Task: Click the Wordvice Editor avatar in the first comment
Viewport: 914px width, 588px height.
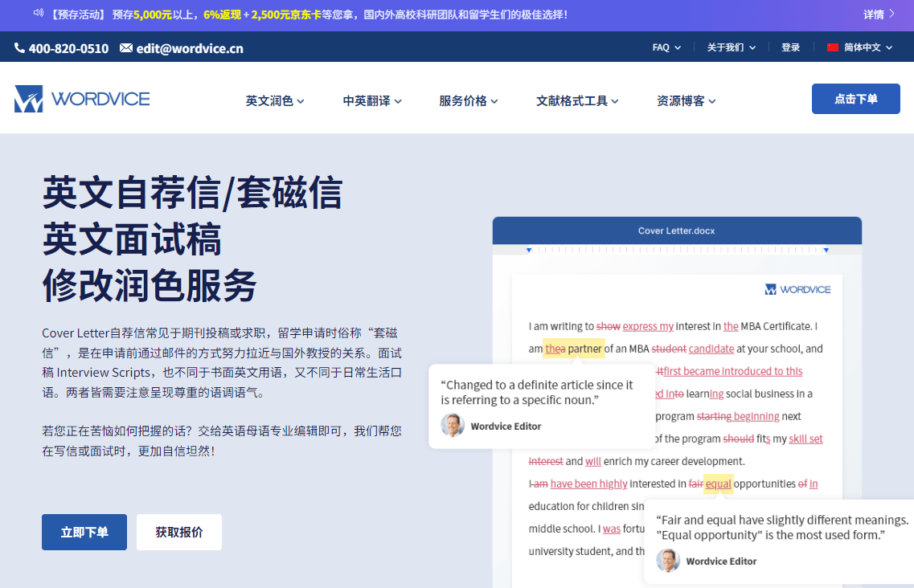Action: tap(453, 427)
